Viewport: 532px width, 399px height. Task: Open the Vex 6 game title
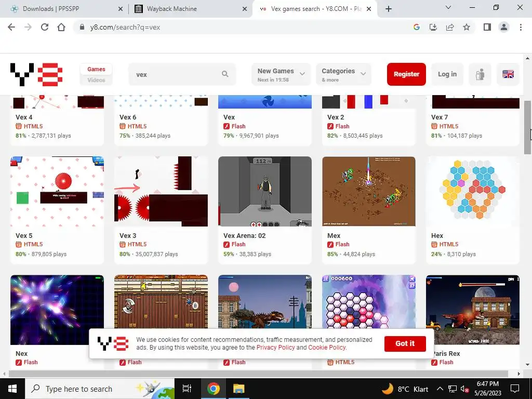pyautogui.click(x=128, y=117)
